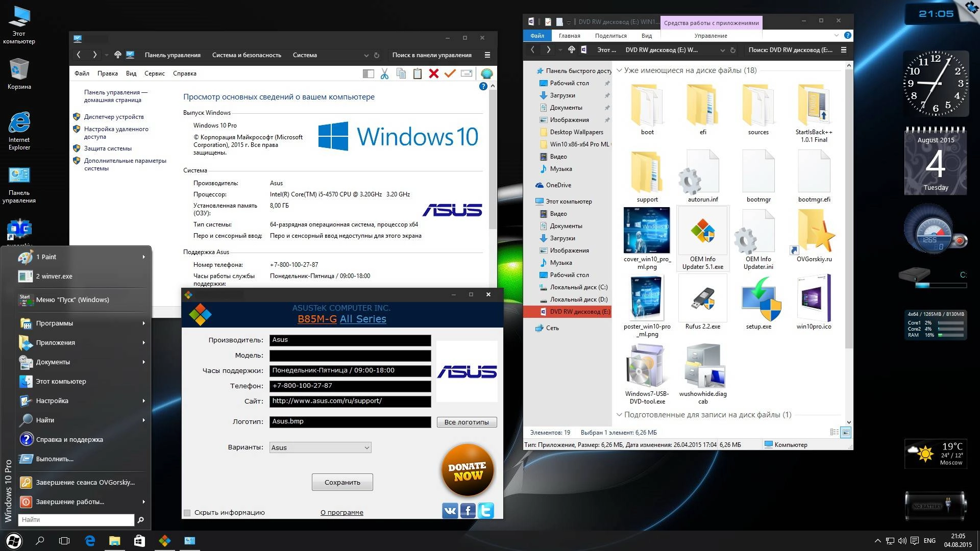
Task: Open the Сервис menu
Action: click(x=155, y=73)
